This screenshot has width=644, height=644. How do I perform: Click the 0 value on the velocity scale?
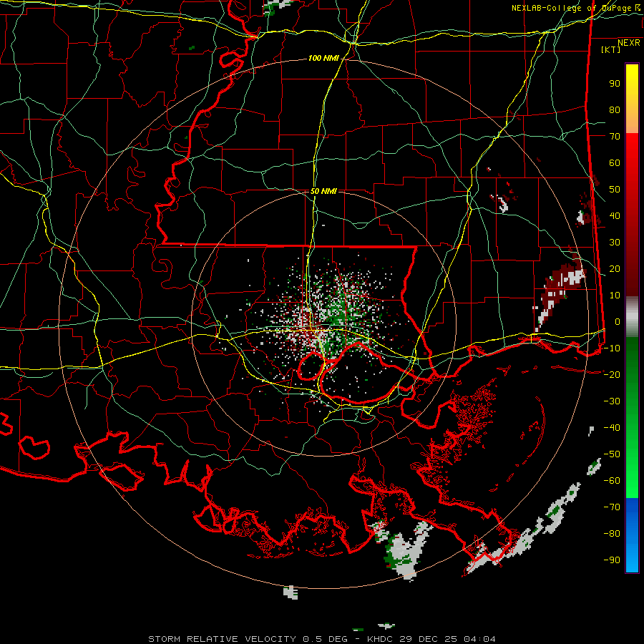tap(618, 322)
